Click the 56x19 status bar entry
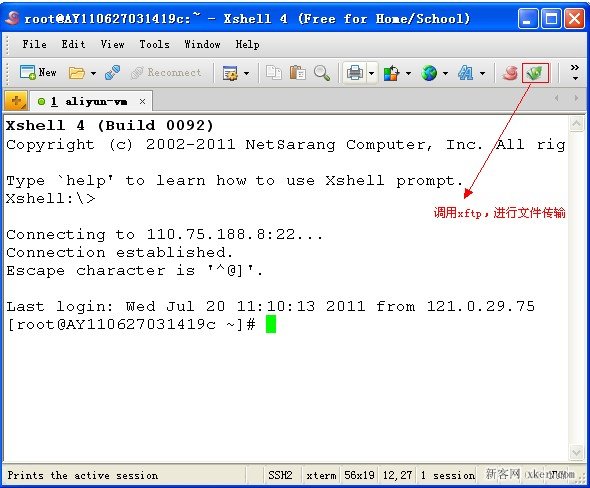This screenshot has width=590, height=488. click(359, 475)
